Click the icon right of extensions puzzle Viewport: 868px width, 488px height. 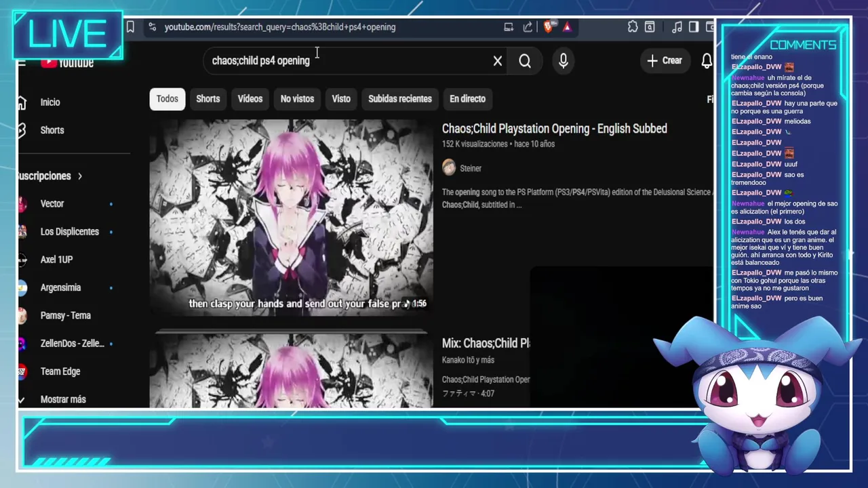(650, 27)
